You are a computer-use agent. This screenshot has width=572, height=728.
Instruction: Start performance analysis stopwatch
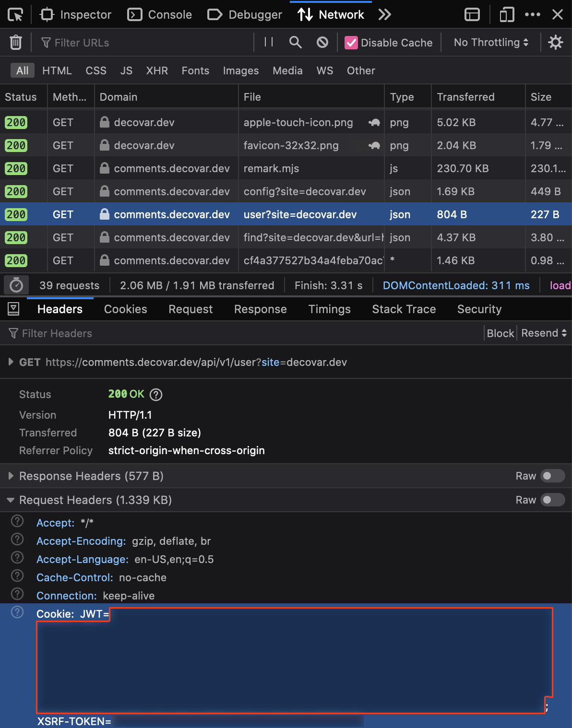click(16, 285)
